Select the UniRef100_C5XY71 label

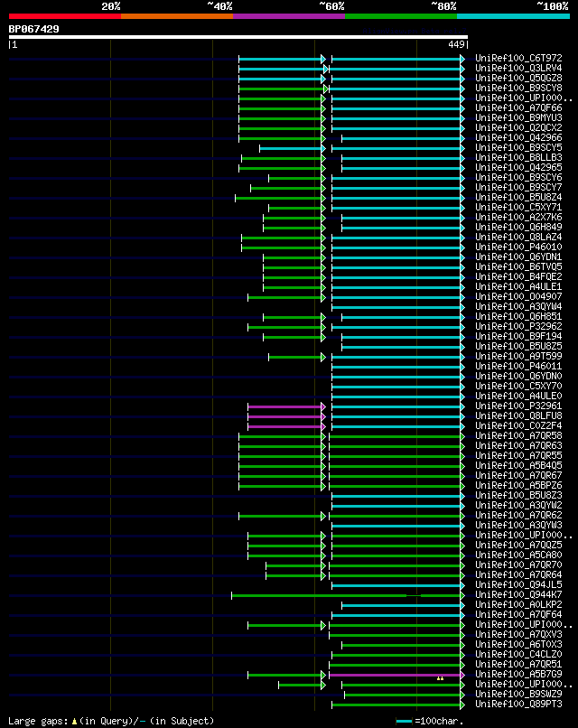click(518, 208)
